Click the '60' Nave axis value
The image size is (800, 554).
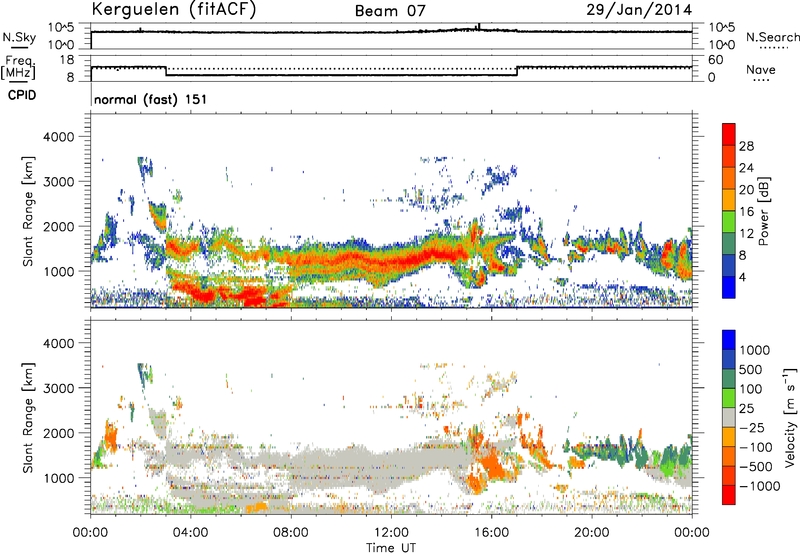point(715,60)
